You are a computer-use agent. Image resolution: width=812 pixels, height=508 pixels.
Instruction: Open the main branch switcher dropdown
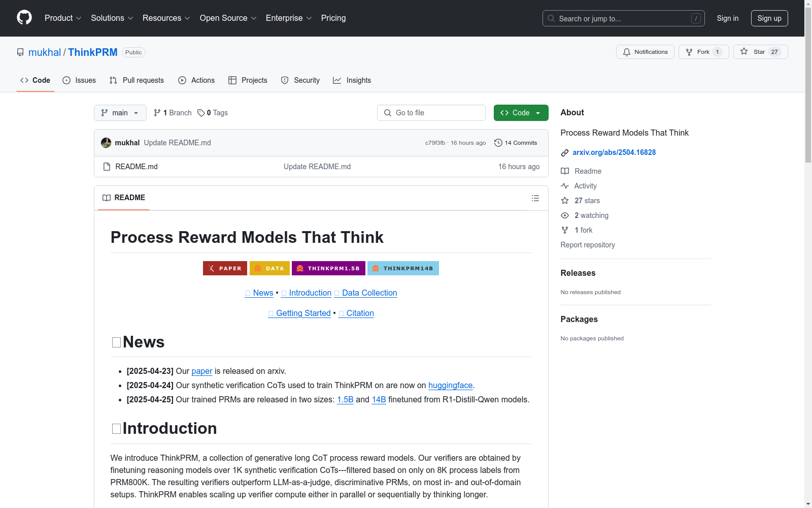pos(120,113)
